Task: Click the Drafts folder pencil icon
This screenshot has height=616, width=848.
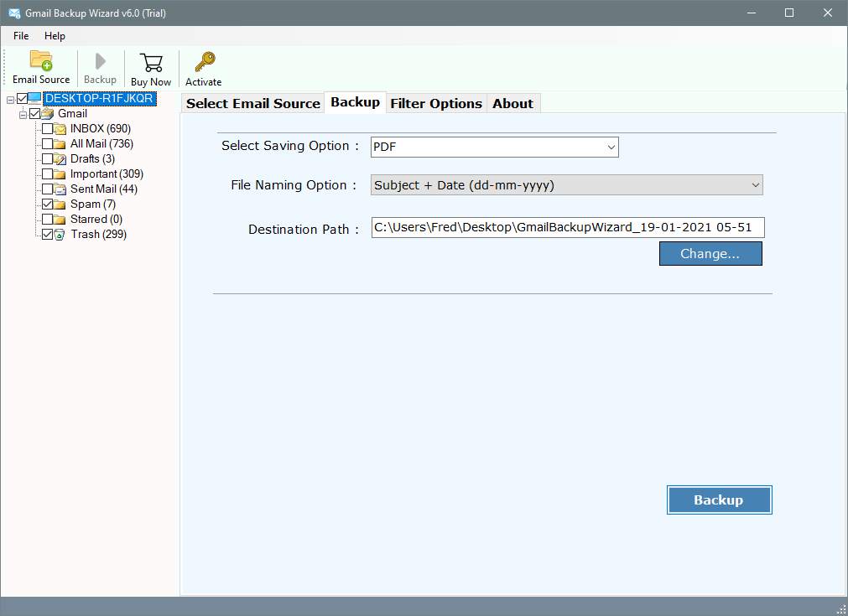Action: [x=60, y=159]
